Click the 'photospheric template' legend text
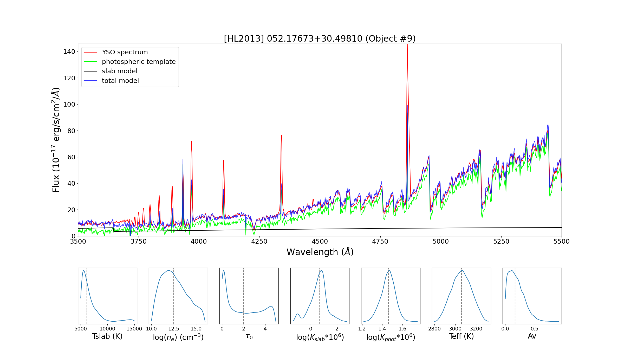The width and height of the screenshot is (624, 364). coord(139,62)
